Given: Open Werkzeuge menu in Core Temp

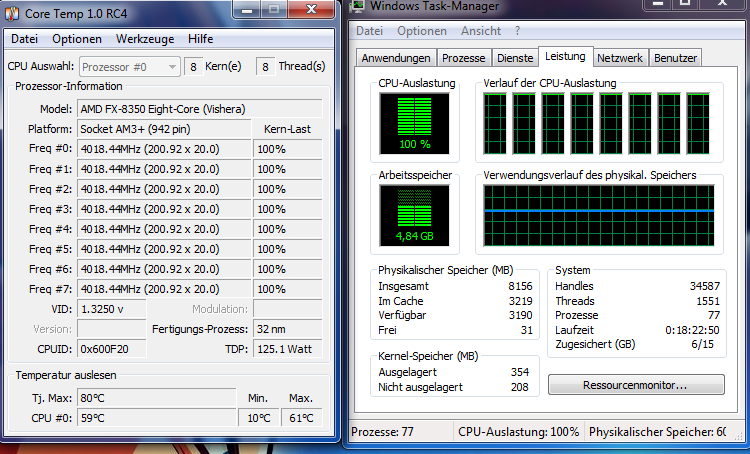Looking at the screenshot, I should pos(145,39).
